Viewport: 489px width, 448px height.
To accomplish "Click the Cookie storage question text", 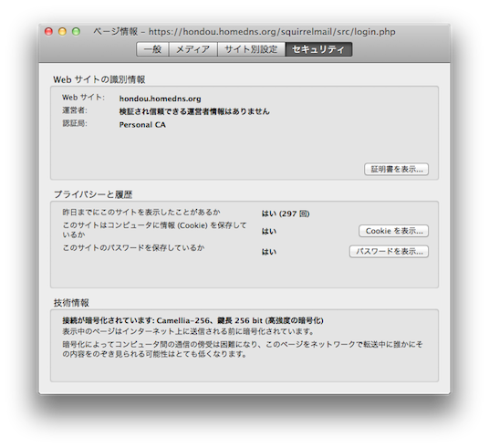I will pyautogui.click(x=155, y=230).
